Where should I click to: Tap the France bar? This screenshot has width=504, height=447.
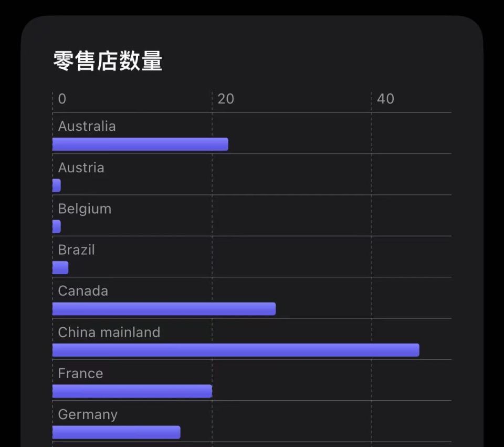click(132, 391)
